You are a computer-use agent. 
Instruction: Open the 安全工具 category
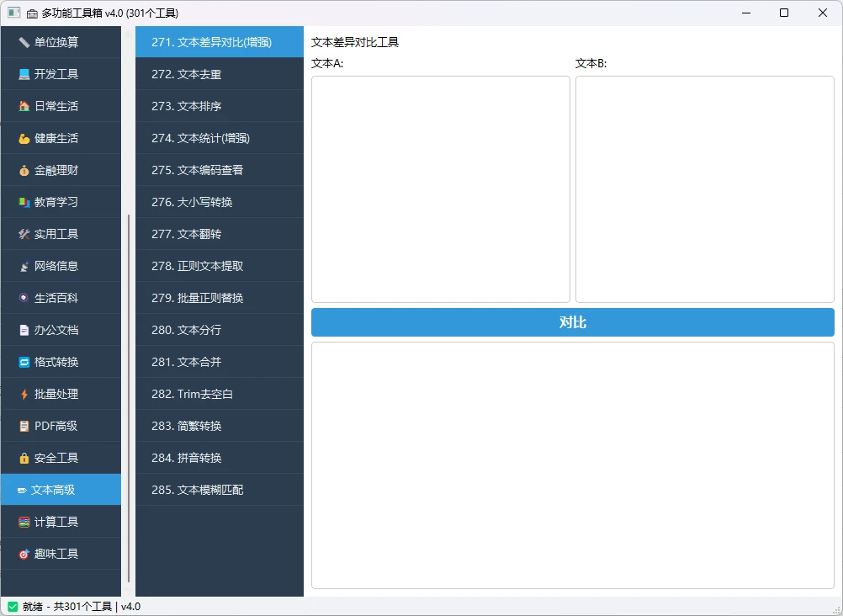tap(61, 458)
